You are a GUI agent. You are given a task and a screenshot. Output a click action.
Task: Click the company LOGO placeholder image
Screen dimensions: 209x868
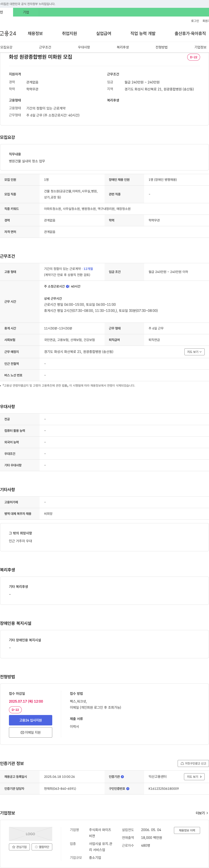[30, 834]
